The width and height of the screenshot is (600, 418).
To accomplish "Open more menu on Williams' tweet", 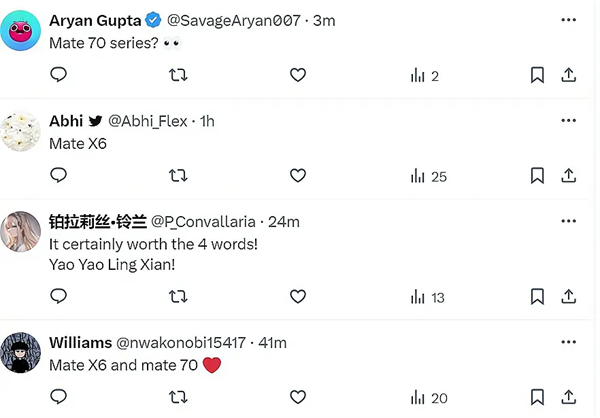I will (569, 342).
